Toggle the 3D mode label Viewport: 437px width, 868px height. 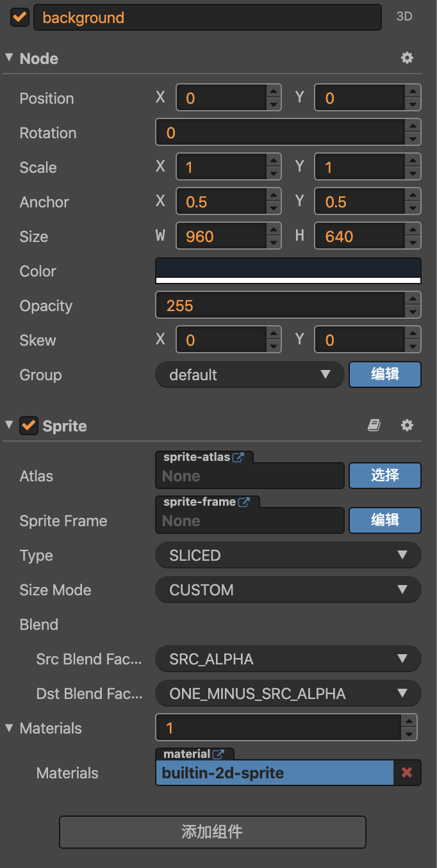(404, 17)
